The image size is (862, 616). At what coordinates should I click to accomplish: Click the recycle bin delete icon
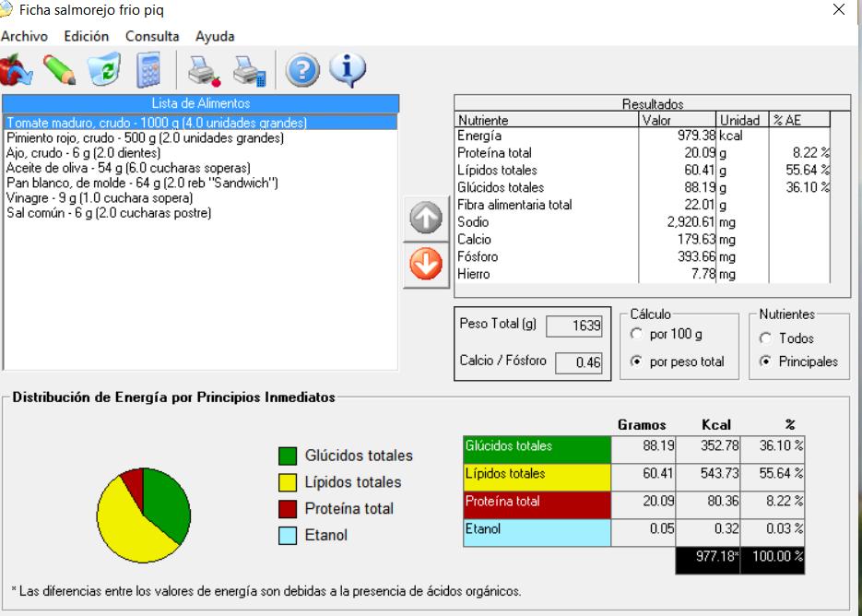point(103,70)
